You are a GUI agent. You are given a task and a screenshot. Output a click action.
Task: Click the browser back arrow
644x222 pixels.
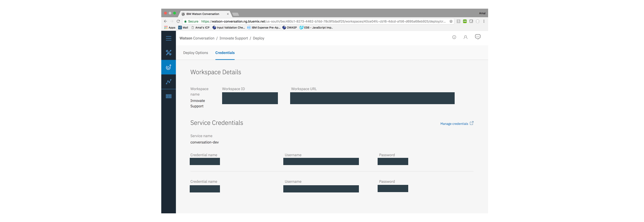click(165, 21)
